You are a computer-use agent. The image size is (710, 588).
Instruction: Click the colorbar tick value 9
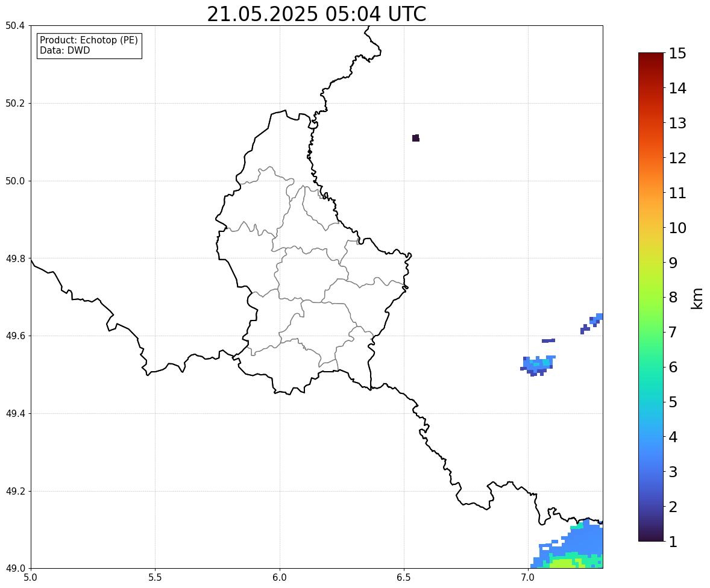[x=673, y=263]
